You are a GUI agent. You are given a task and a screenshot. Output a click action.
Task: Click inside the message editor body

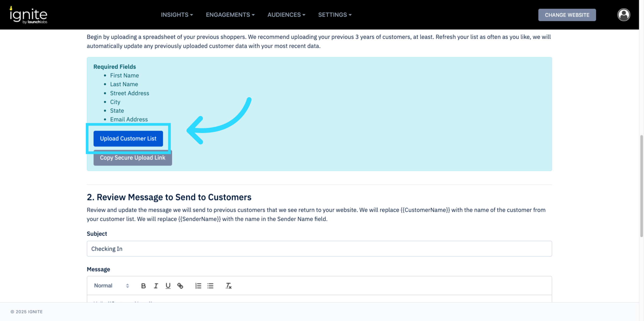pos(319,299)
